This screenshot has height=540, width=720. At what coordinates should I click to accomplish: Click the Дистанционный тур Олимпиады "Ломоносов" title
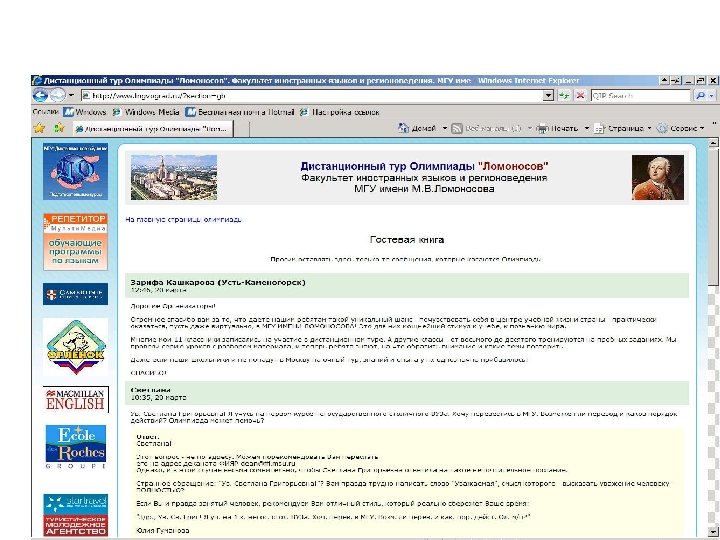(x=424, y=166)
